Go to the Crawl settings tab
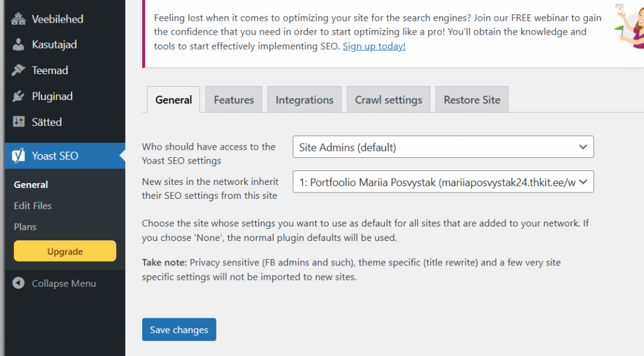644x356 pixels. tap(389, 100)
